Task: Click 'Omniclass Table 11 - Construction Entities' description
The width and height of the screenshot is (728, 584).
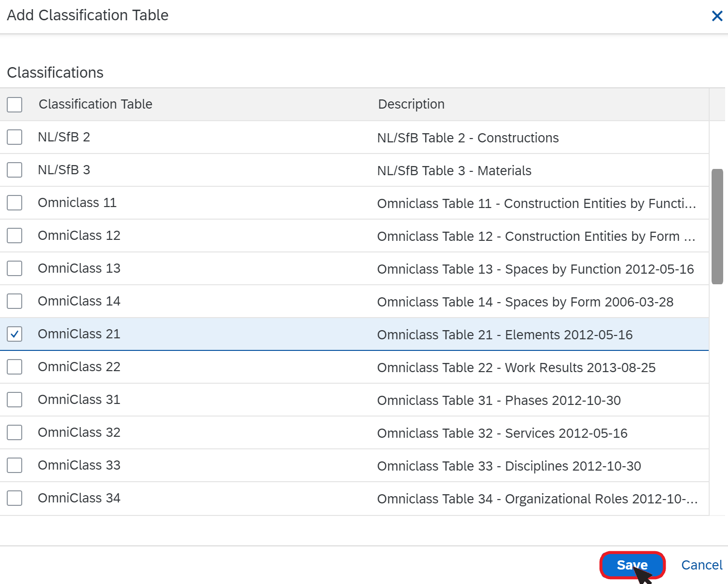Action: click(536, 204)
